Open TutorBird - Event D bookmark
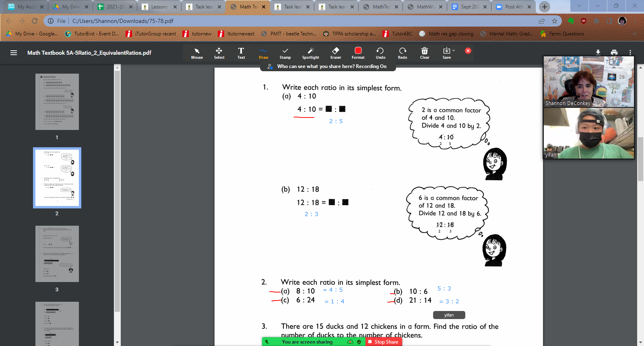Viewport: 644px width, 346px height. [x=92, y=34]
